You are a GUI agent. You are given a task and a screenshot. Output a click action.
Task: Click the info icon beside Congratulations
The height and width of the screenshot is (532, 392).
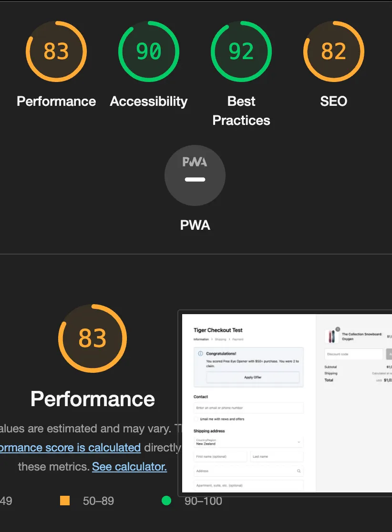click(x=200, y=354)
